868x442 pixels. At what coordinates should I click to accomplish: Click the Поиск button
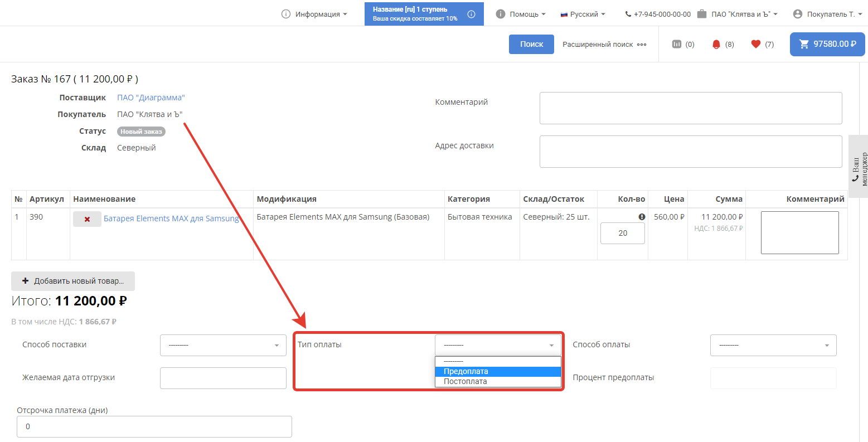(x=531, y=44)
